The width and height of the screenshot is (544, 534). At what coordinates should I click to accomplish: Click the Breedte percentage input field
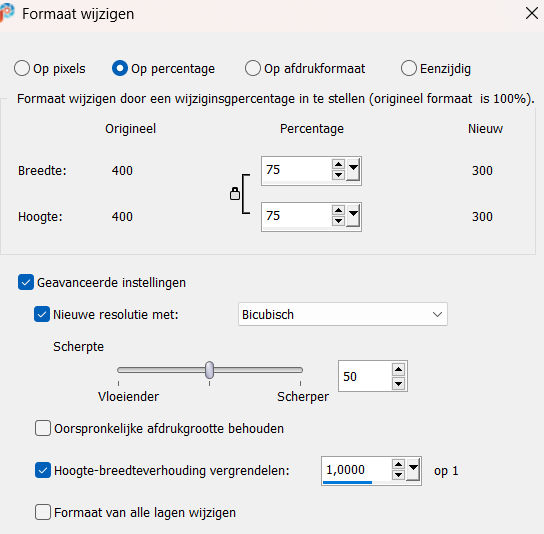[297, 170]
